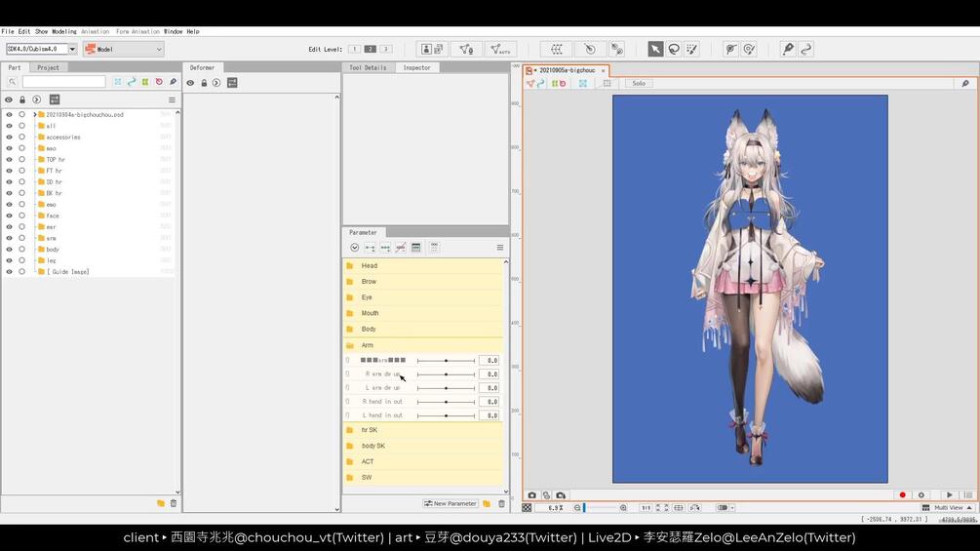Image resolution: width=980 pixels, height=551 pixels.
Task: Switch to the Tool Details tab
Action: tap(368, 67)
